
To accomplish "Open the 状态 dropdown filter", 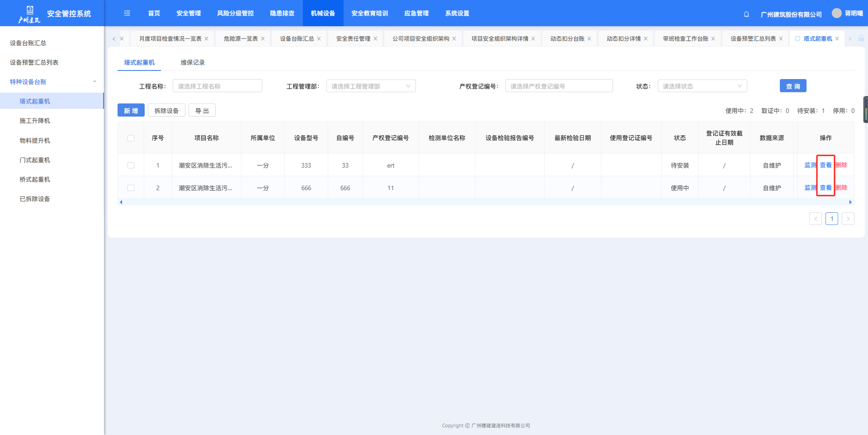I will coord(702,86).
